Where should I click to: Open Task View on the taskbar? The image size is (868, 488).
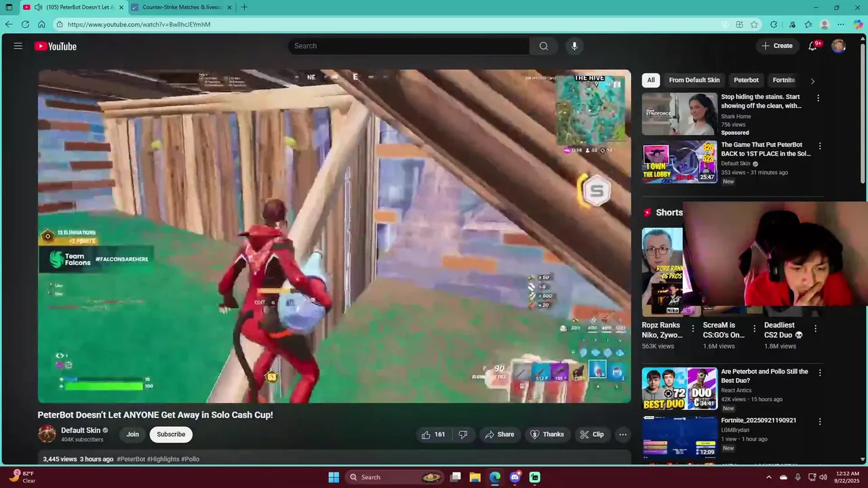[456, 477]
